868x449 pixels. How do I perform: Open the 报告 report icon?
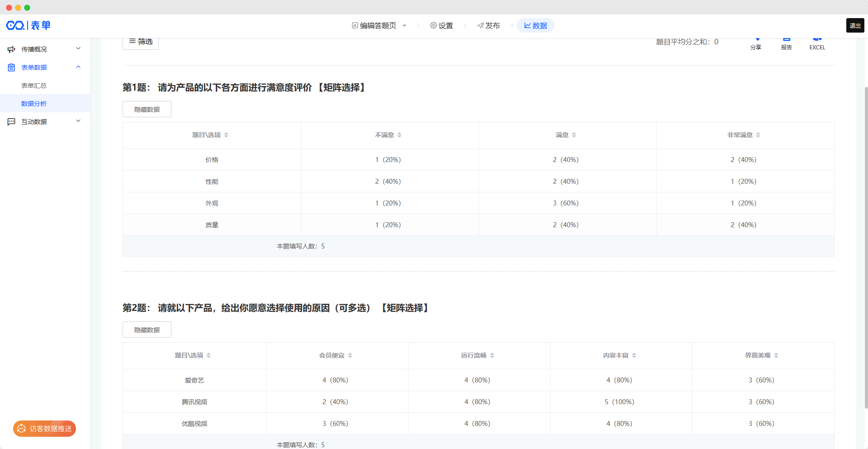click(786, 43)
